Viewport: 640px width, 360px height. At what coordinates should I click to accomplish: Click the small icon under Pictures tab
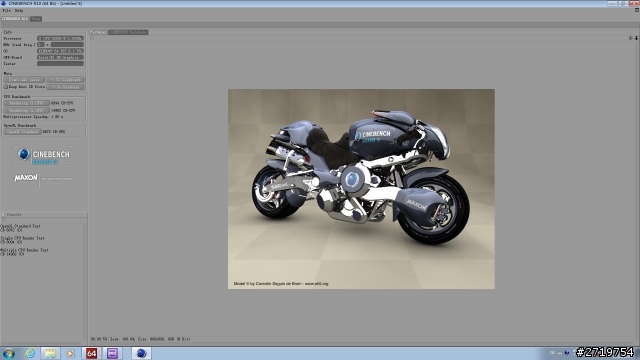tap(92, 38)
